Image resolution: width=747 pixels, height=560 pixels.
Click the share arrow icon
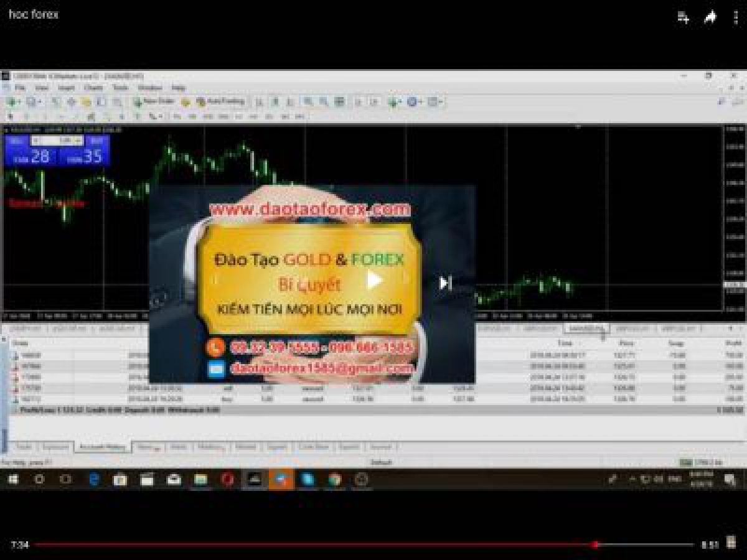[710, 17]
